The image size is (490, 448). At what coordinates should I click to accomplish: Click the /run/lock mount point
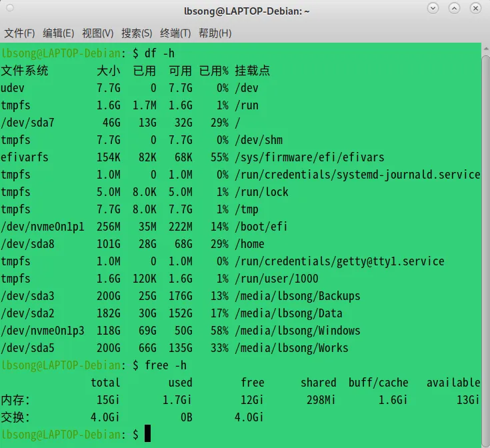point(262,192)
